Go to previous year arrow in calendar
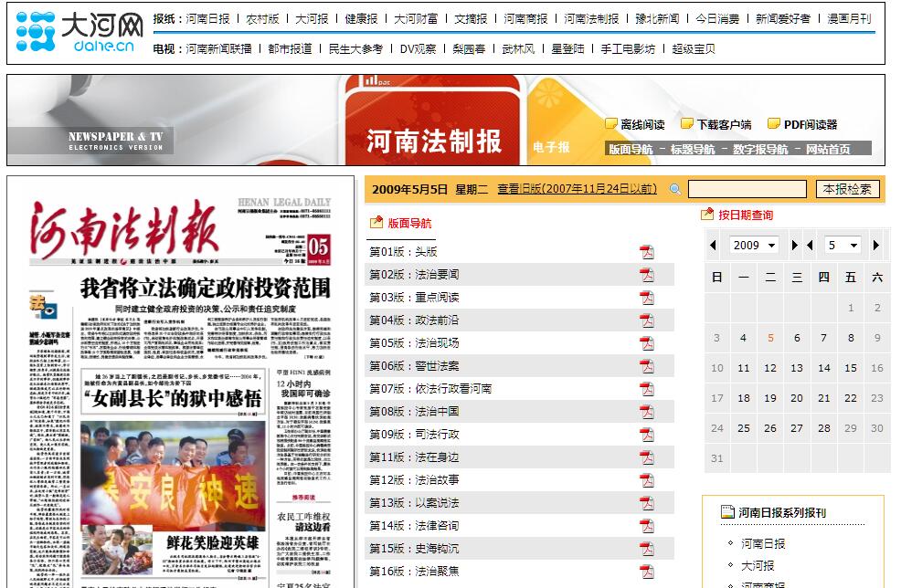 pos(713,246)
